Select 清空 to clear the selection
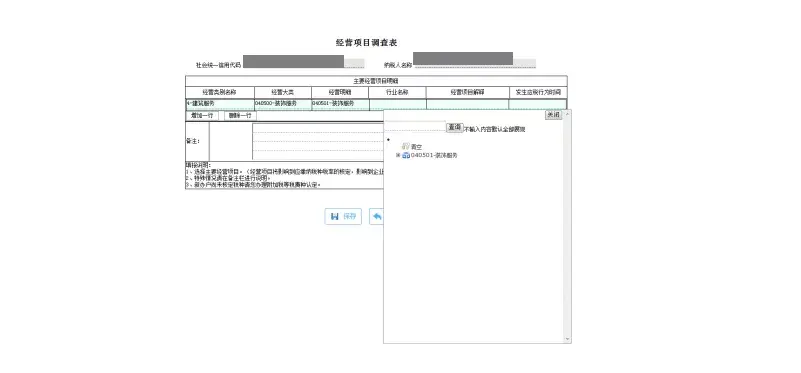 click(x=416, y=147)
